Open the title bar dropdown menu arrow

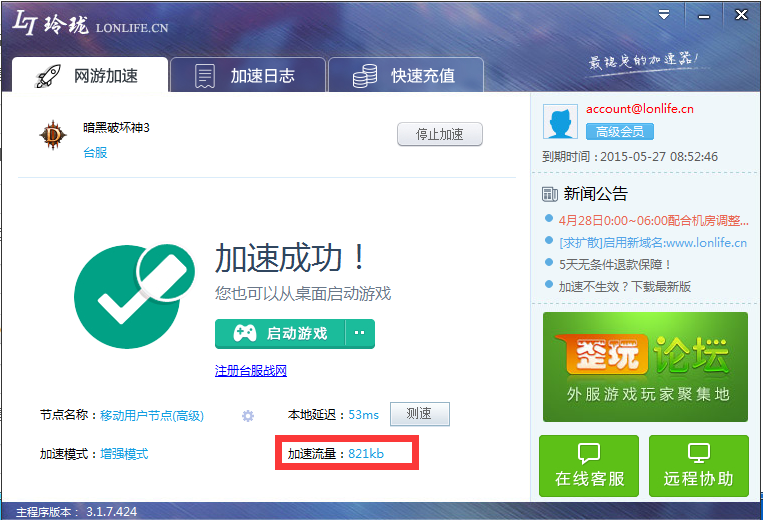(x=664, y=14)
